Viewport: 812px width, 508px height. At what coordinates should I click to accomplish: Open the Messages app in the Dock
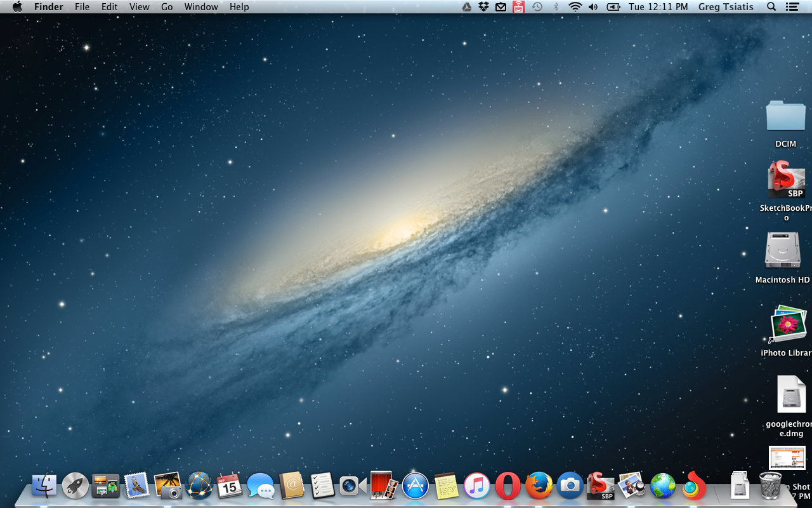pos(261,486)
